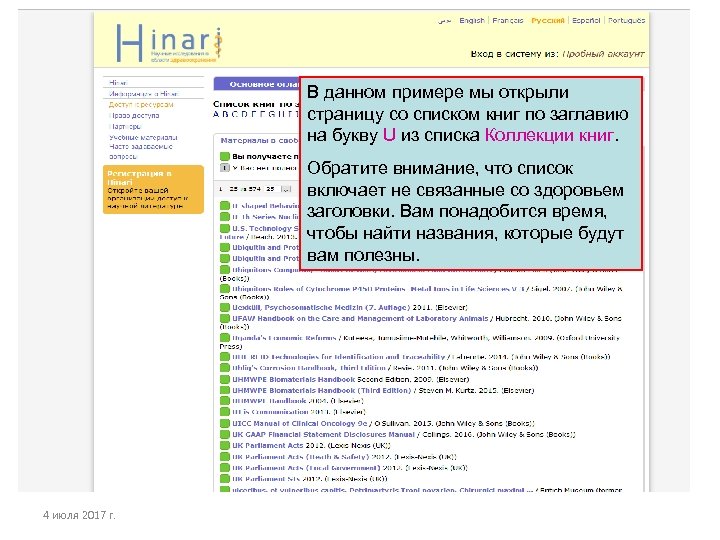Open UK Parliament Acts (Local Government) link

tap(306, 468)
